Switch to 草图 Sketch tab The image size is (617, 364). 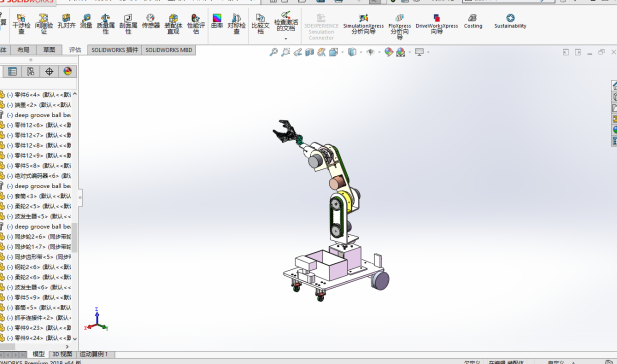click(49, 50)
